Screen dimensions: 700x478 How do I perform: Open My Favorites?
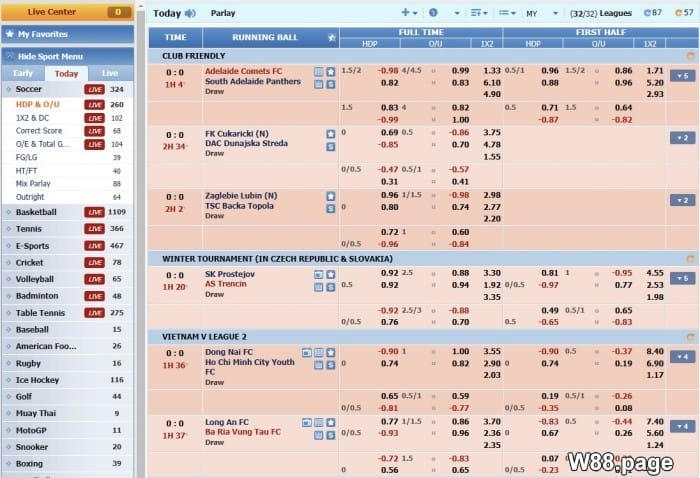tap(68, 34)
